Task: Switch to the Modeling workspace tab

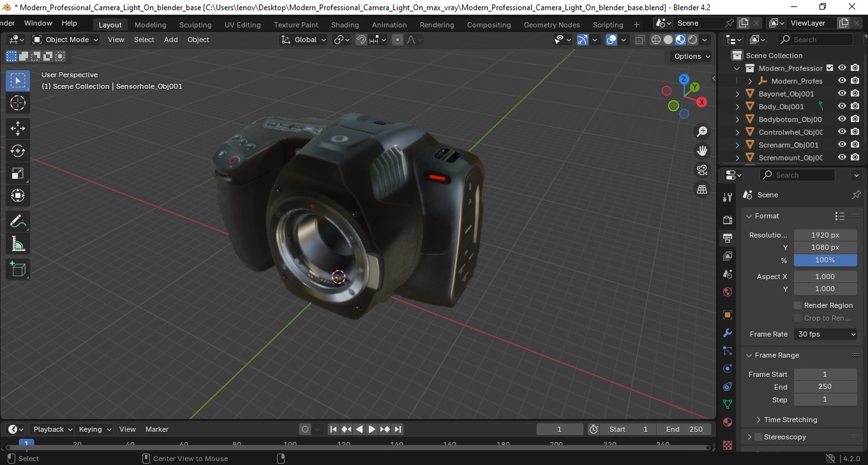Action: pyautogui.click(x=151, y=25)
